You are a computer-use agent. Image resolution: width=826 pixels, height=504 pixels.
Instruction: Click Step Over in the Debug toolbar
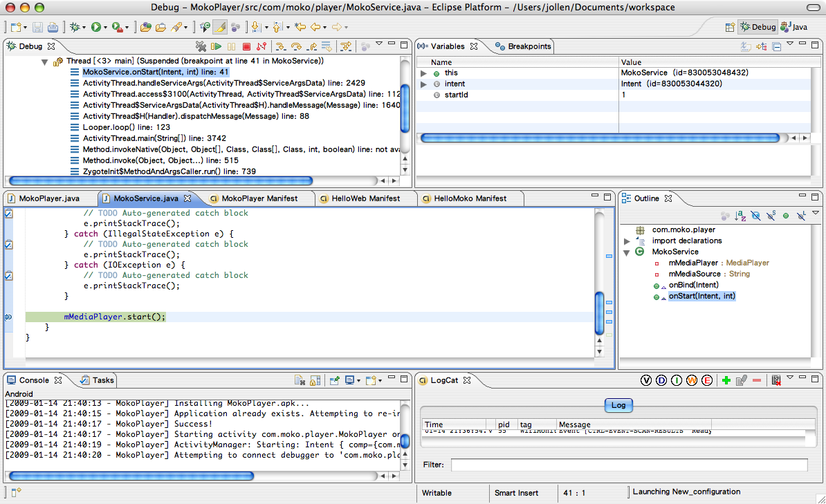(x=296, y=46)
